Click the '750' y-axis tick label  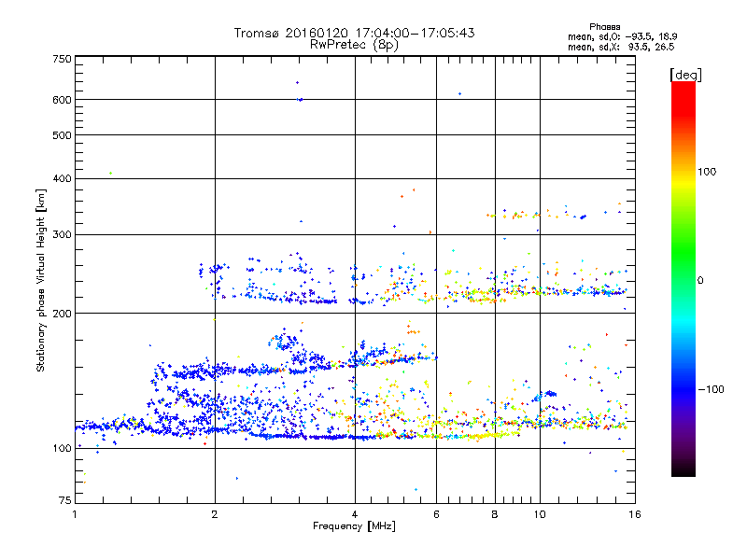coord(62,59)
